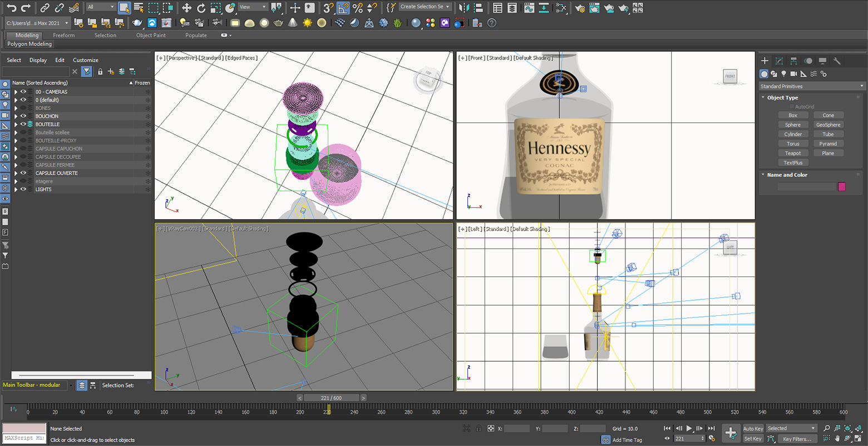Screen dimensions: 868x446
Task: Click the Undo arrow icon
Action: (11, 8)
